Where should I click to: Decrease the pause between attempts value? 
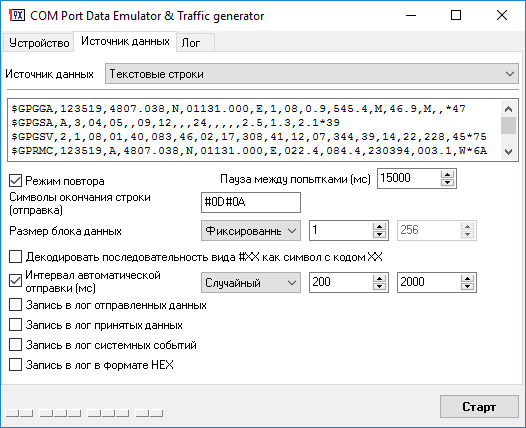pyautogui.click(x=447, y=182)
